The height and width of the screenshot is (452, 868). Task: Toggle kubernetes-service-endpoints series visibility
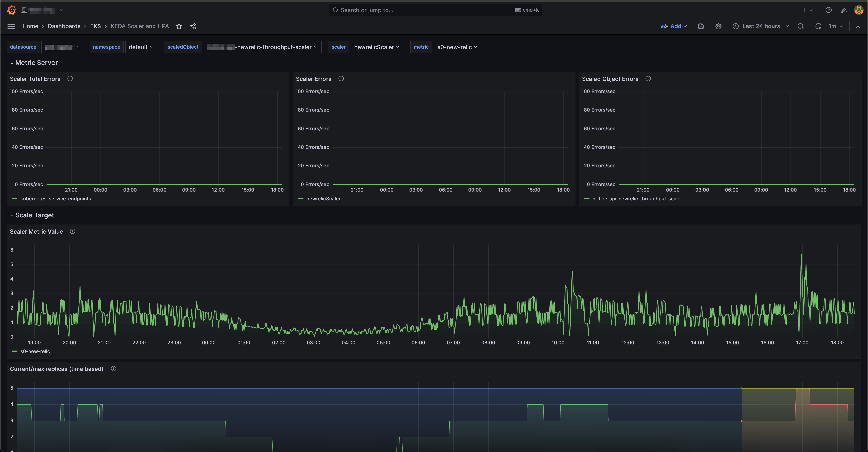[56, 199]
